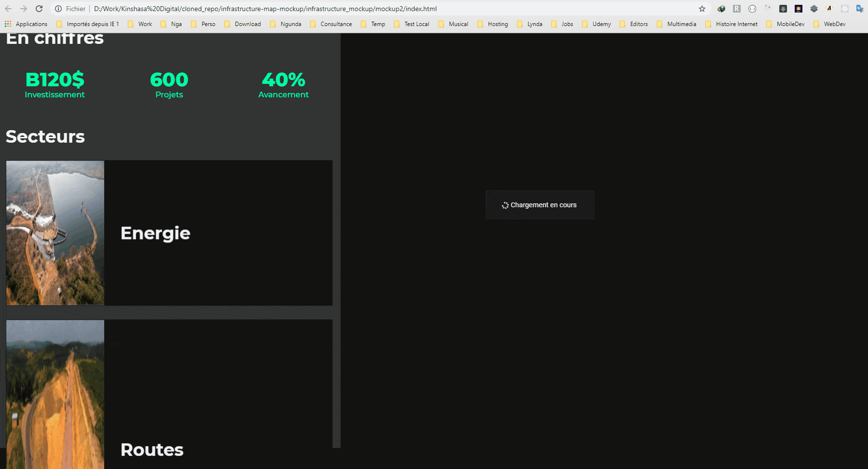
Task: Open the Multimedia bookmark folder
Action: (x=677, y=24)
